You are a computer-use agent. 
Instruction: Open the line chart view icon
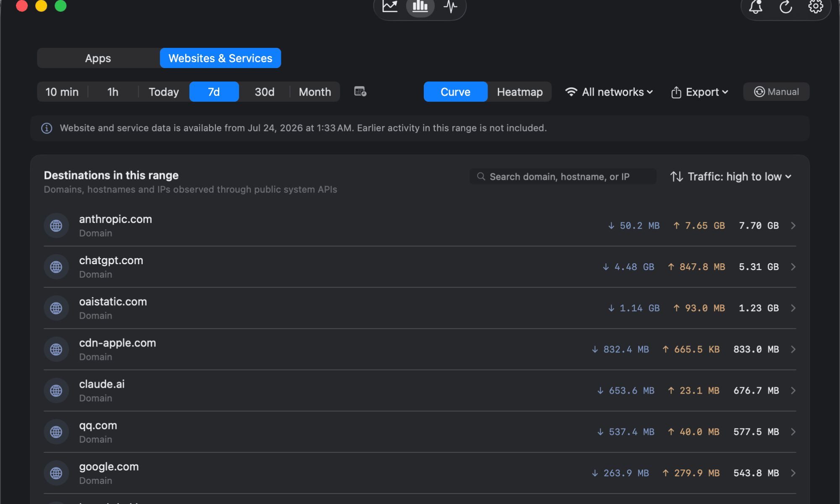(x=390, y=6)
